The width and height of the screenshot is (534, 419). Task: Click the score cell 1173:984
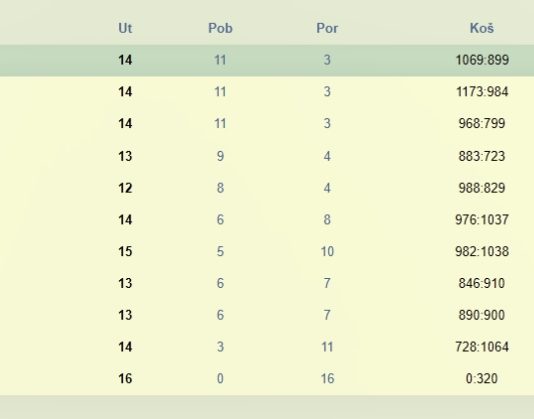pyautogui.click(x=482, y=92)
